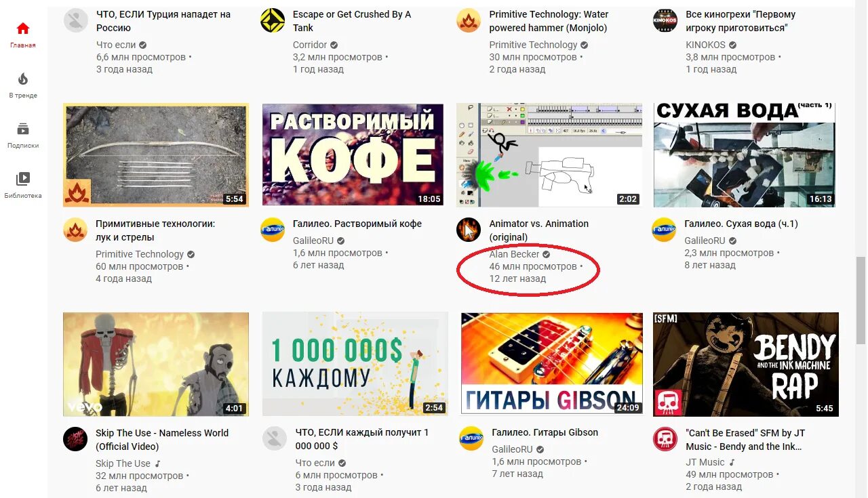Open Alan Becker channel avatar

coord(469,230)
